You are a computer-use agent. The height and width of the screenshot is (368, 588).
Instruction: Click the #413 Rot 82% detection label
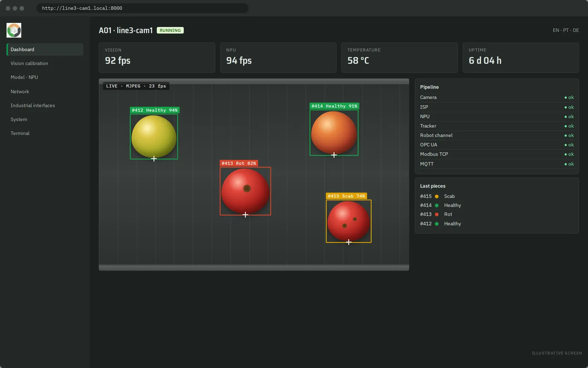click(239, 163)
